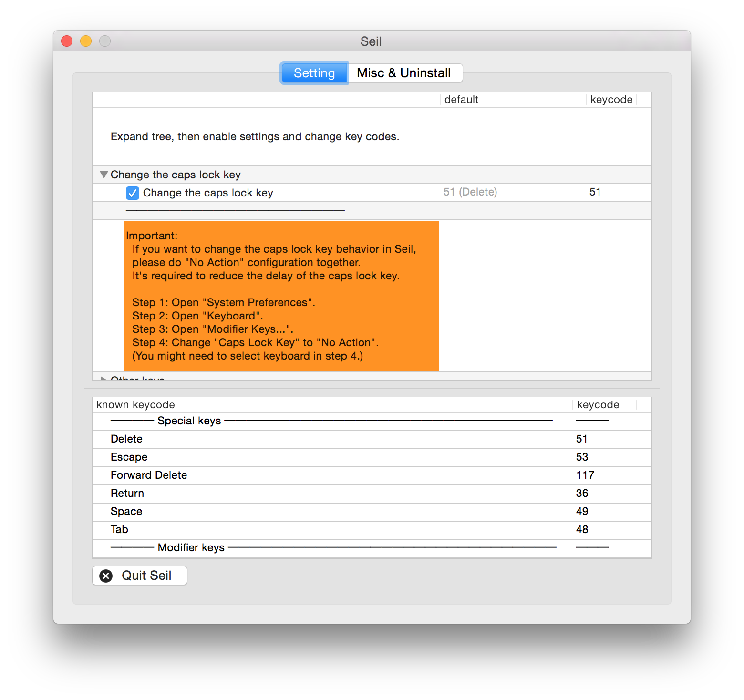Click keycode value 36 for Return
Screen dimensions: 744x700
point(582,494)
